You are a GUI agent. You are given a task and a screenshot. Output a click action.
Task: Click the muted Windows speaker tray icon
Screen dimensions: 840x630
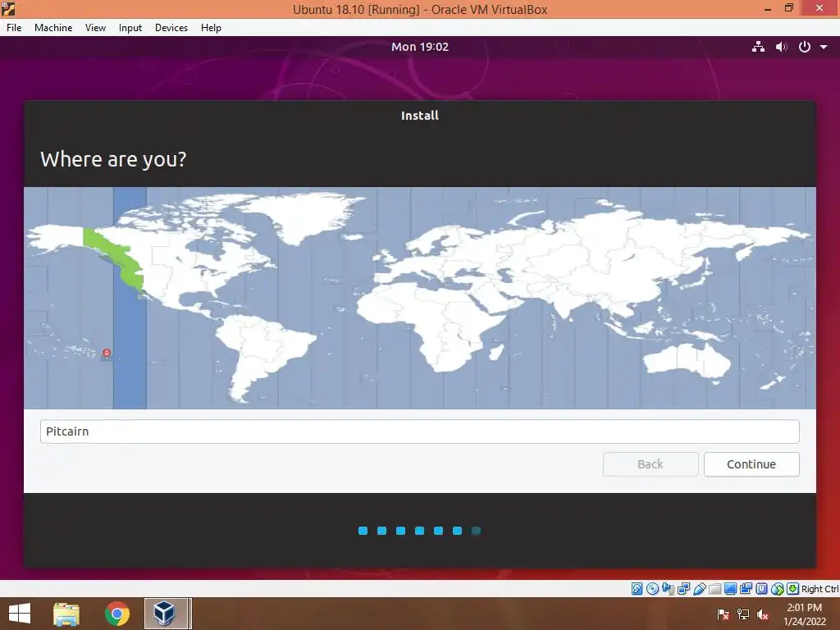point(763,614)
